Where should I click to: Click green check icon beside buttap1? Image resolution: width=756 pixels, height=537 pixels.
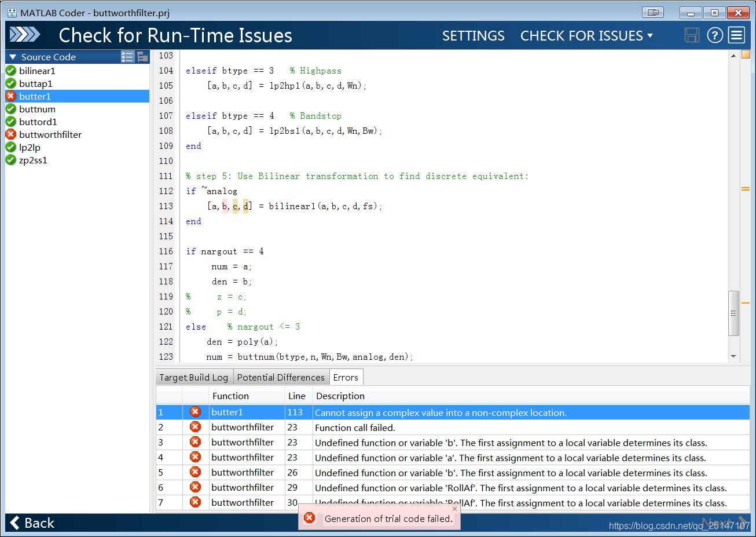(x=10, y=83)
